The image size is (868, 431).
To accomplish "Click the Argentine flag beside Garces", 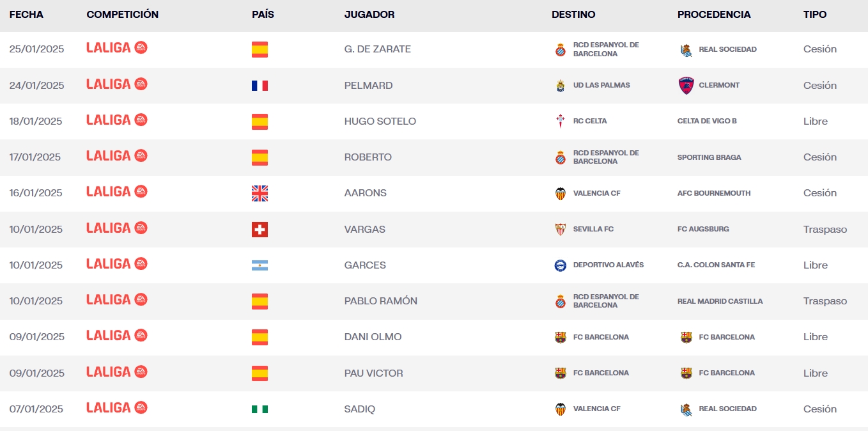I will click(x=260, y=265).
